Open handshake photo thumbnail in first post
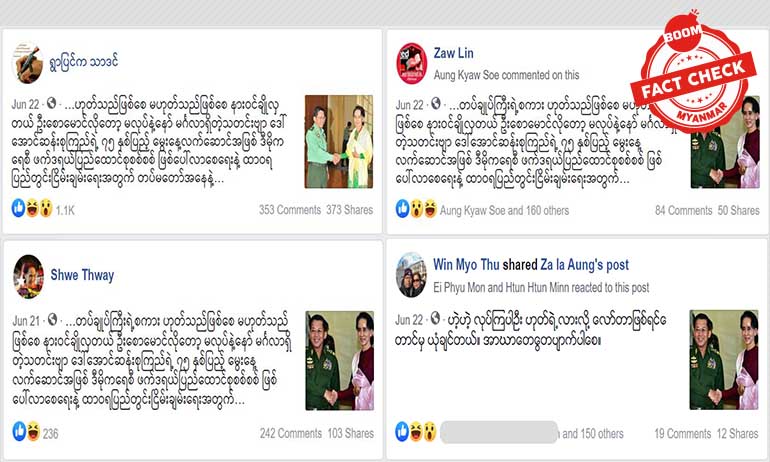This screenshot has width=770, height=462. [339, 142]
